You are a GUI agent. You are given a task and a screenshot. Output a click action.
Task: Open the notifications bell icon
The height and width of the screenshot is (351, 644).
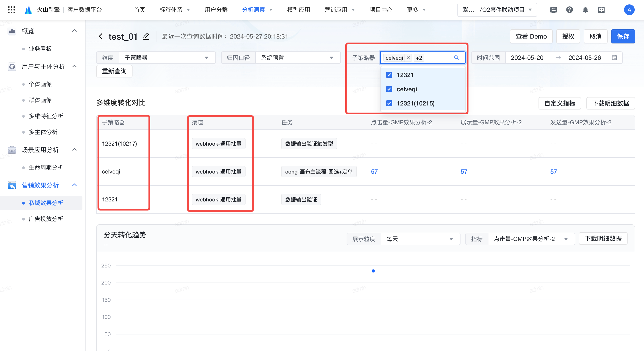(x=585, y=10)
